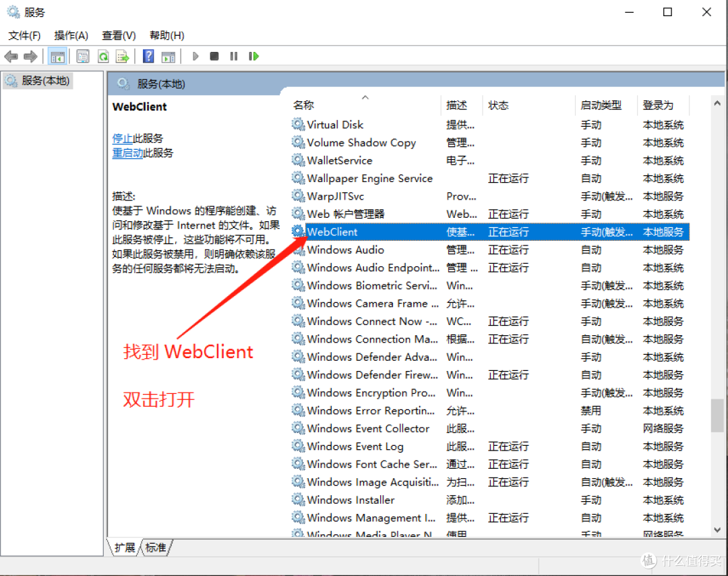Sort list by 启动类型 column header
Screen dimensions: 728x576
click(x=601, y=105)
